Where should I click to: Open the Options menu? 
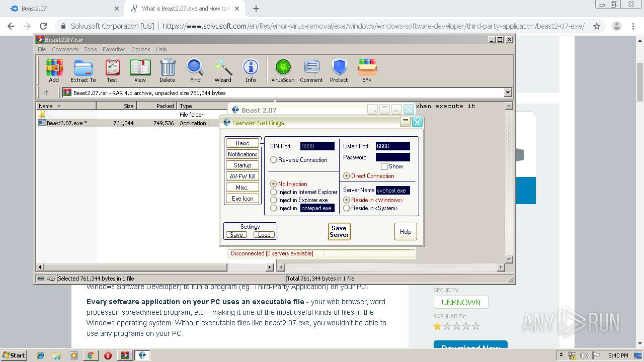point(141,49)
